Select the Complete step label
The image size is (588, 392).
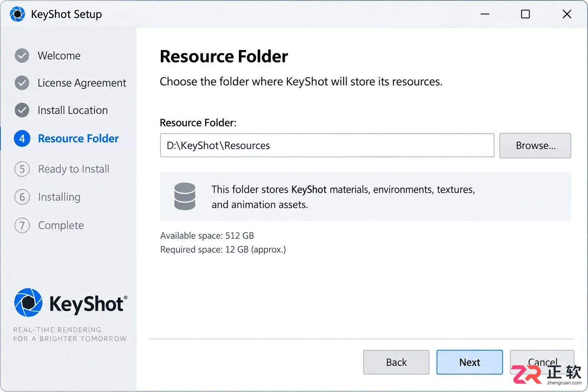pyautogui.click(x=61, y=225)
